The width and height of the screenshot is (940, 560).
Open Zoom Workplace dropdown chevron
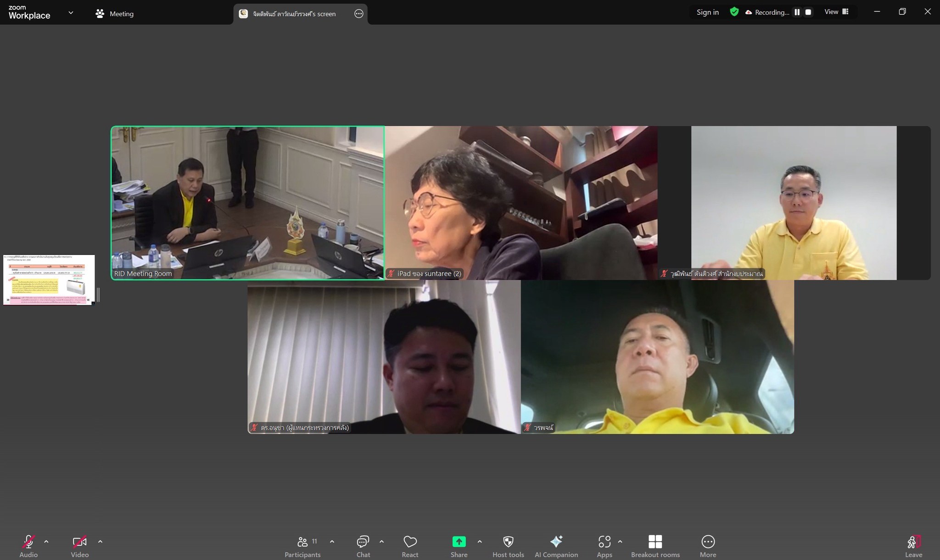(x=71, y=13)
